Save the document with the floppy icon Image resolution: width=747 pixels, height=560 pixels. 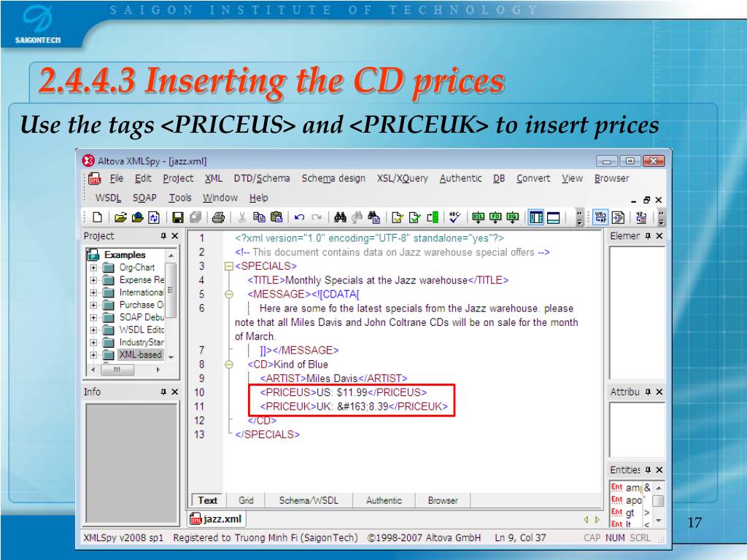click(x=178, y=217)
